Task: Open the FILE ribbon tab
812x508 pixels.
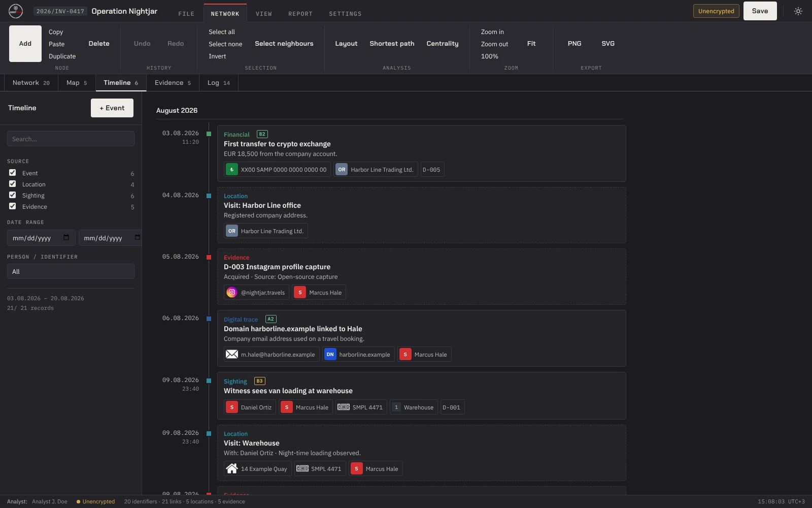Action: [186, 14]
